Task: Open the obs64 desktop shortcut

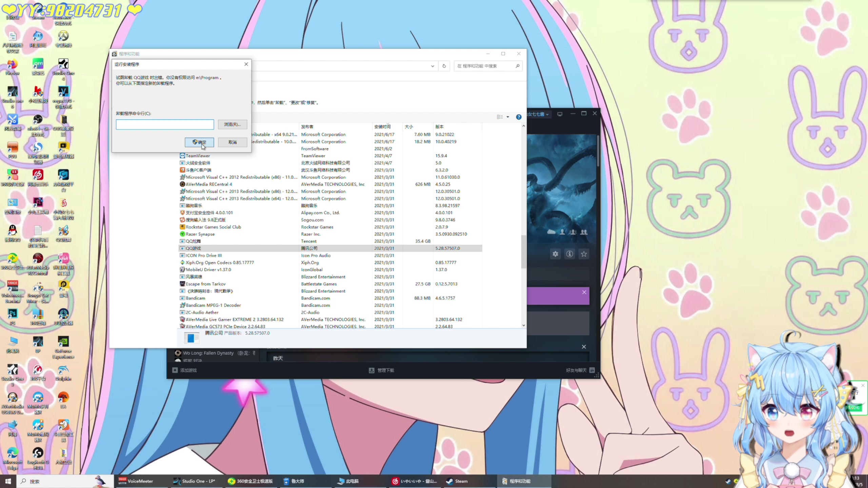Action: [x=38, y=125]
